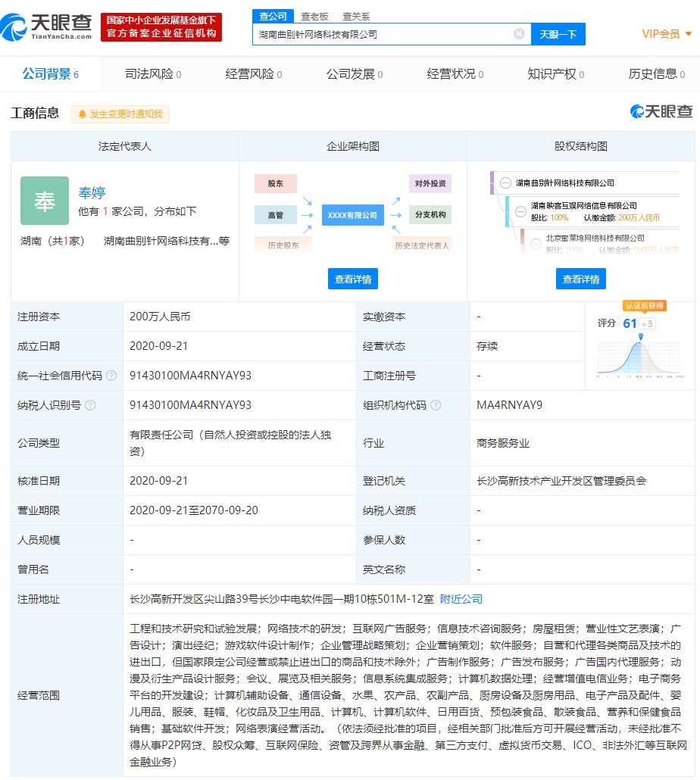The width and height of the screenshot is (700, 780).
Task: Click the 股东 box in the structure diagram
Action: (x=276, y=183)
